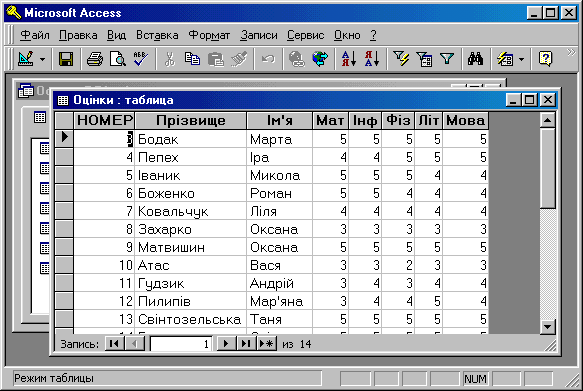Click the table design View icon
The width and height of the screenshot is (583, 391).
[x=26, y=59]
